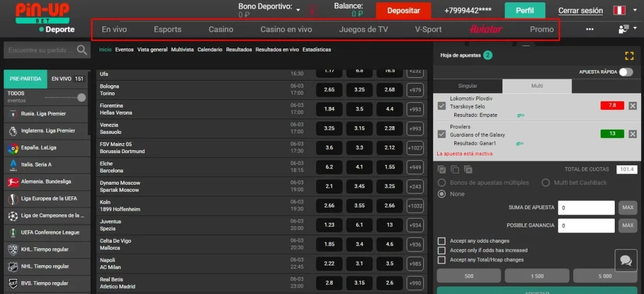
Task: Click the select-all bets icon
Action: click(x=442, y=170)
